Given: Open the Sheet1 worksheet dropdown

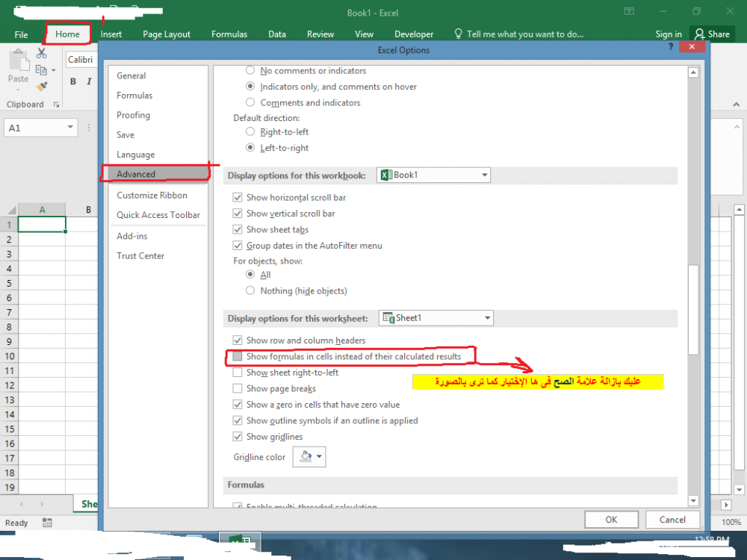Looking at the screenshot, I should coord(436,317).
